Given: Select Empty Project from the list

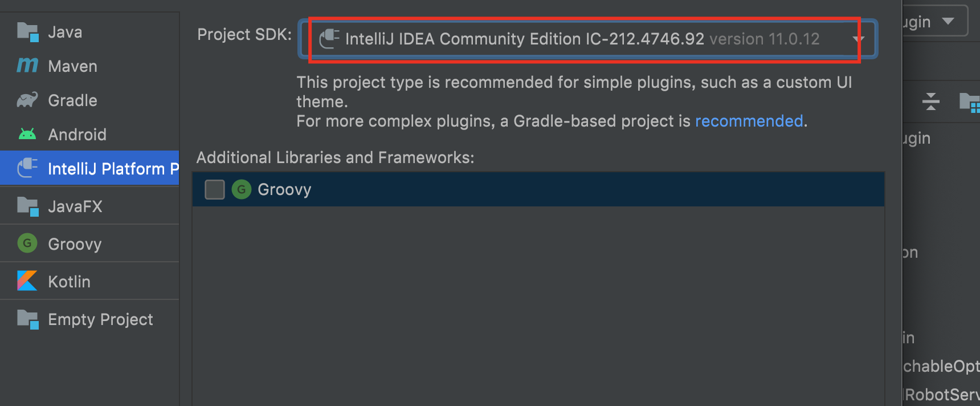Looking at the screenshot, I should click(x=100, y=319).
